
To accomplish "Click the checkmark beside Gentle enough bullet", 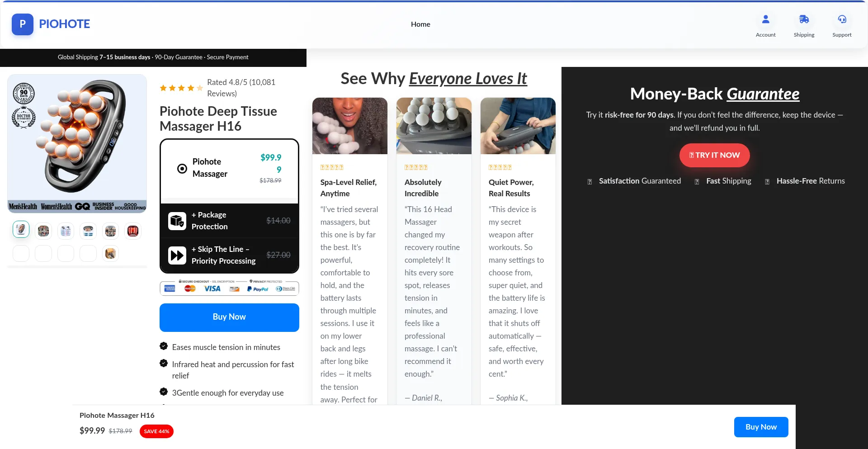I will (x=164, y=392).
